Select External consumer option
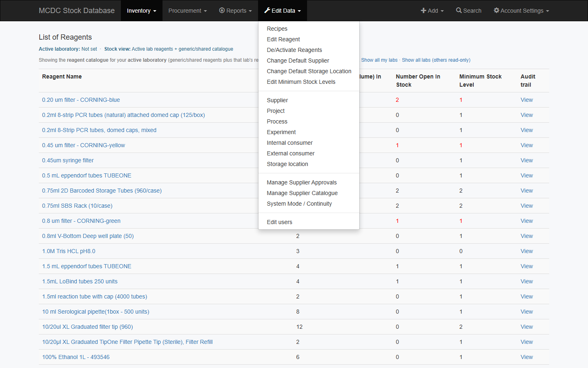This screenshot has width=588, height=368. tap(309, 153)
